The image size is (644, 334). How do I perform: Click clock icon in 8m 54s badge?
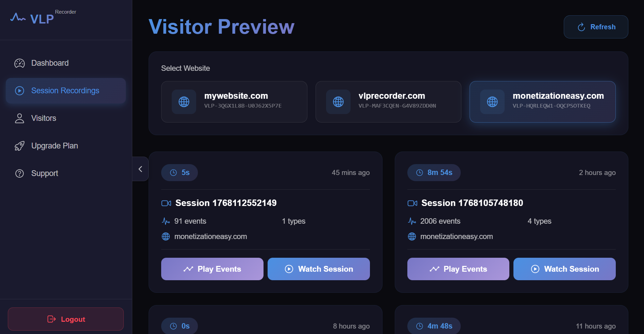[x=420, y=173]
